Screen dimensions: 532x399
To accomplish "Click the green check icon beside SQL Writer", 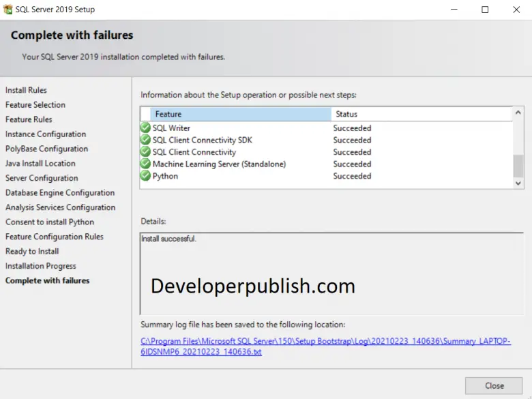I will coord(145,128).
